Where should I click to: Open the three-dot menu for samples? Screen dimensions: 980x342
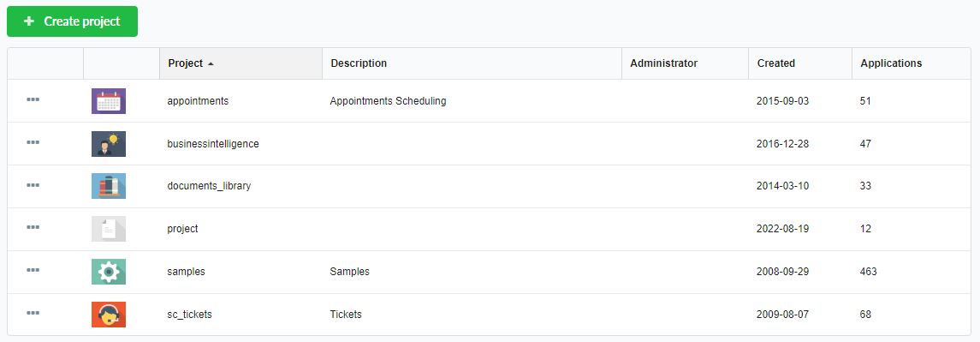click(33, 269)
